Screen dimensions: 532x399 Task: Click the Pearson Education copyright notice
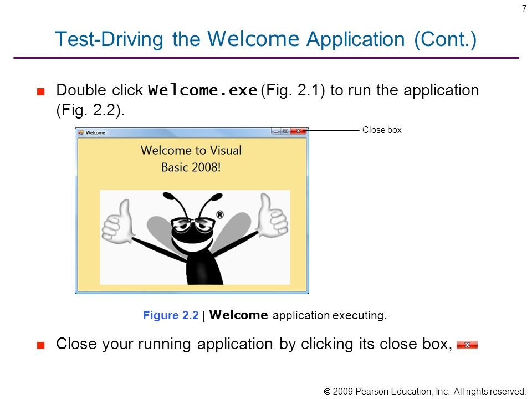tap(425, 392)
